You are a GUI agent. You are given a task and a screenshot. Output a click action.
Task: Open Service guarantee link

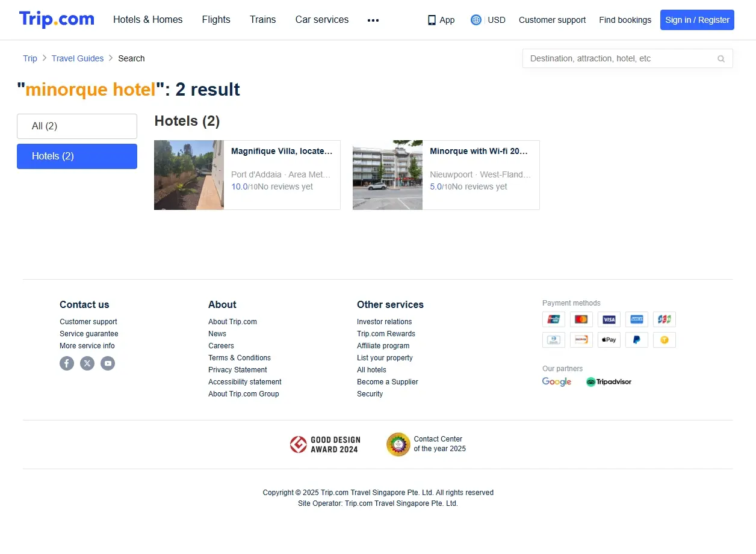(89, 334)
